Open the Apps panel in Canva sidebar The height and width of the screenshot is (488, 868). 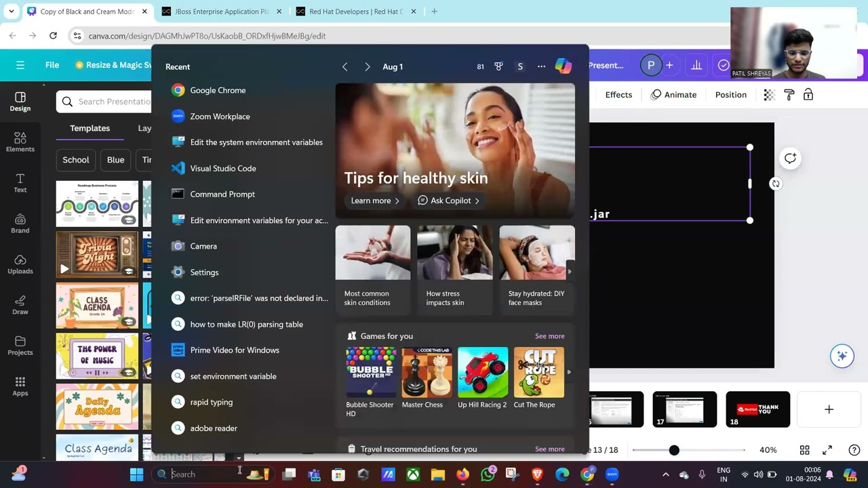[x=20, y=386]
